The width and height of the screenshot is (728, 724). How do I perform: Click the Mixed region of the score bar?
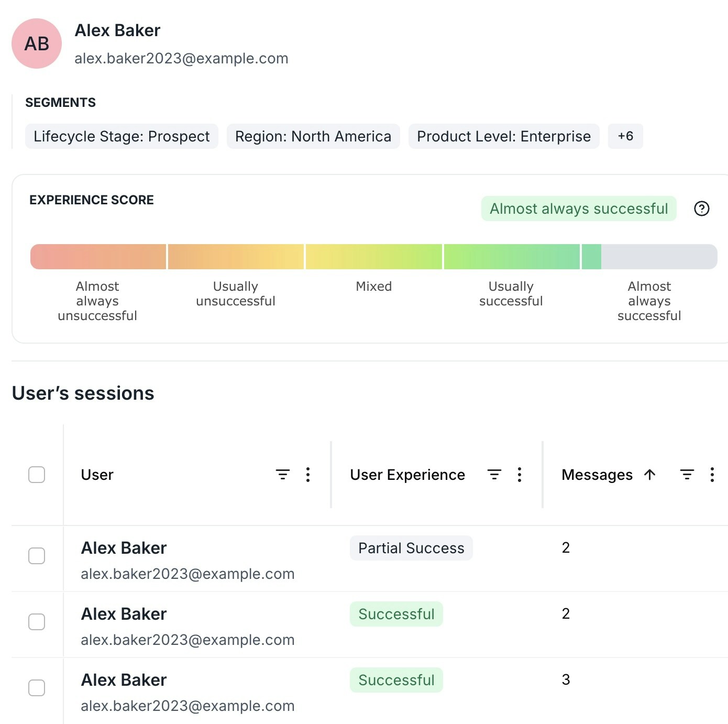[x=373, y=256]
